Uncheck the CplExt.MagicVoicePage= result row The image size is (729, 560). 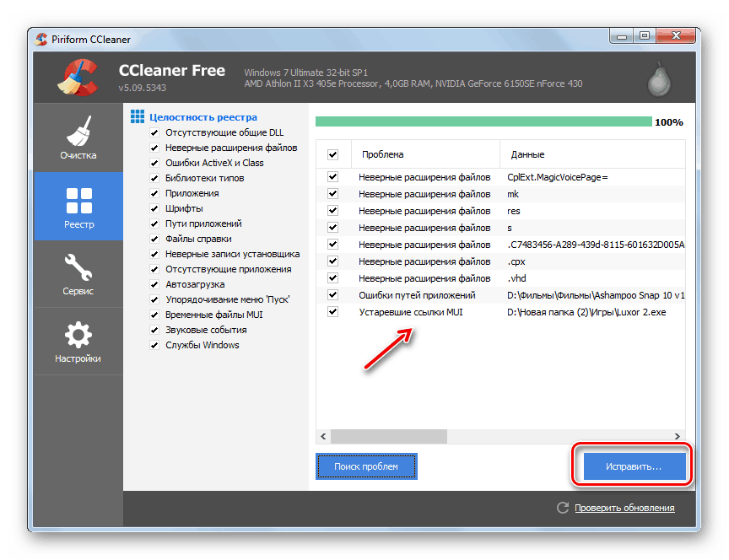(x=333, y=176)
